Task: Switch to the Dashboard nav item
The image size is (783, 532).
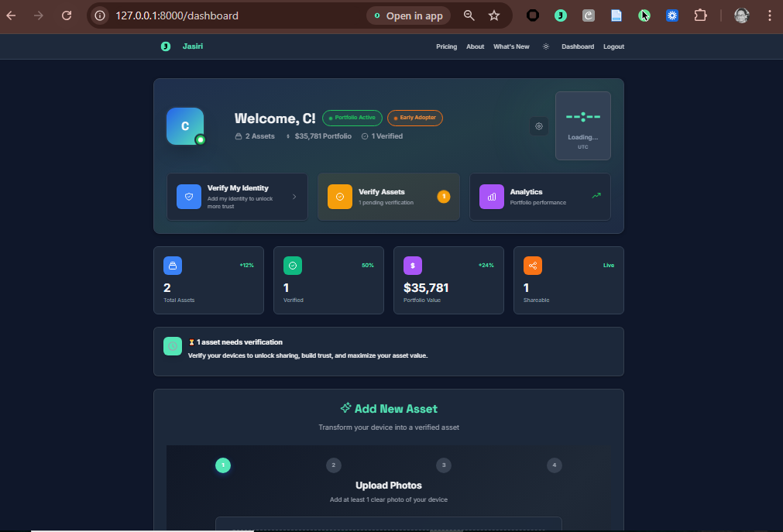Action: click(578, 46)
